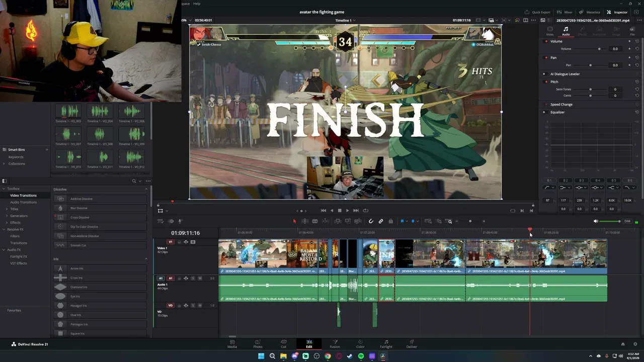This screenshot has width=644, height=362.
Task: Click the Volume value field
Action: [615, 49]
